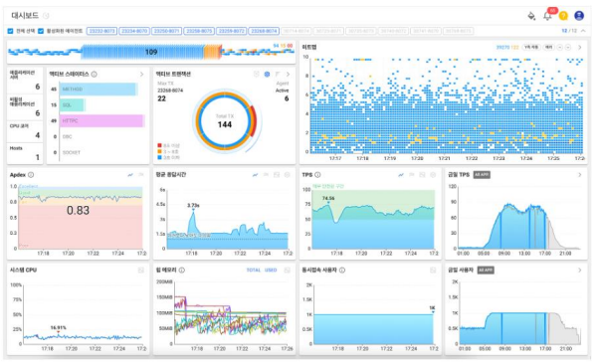Open the notification bell with red badge
This screenshot has height=364, width=595.
547,16
